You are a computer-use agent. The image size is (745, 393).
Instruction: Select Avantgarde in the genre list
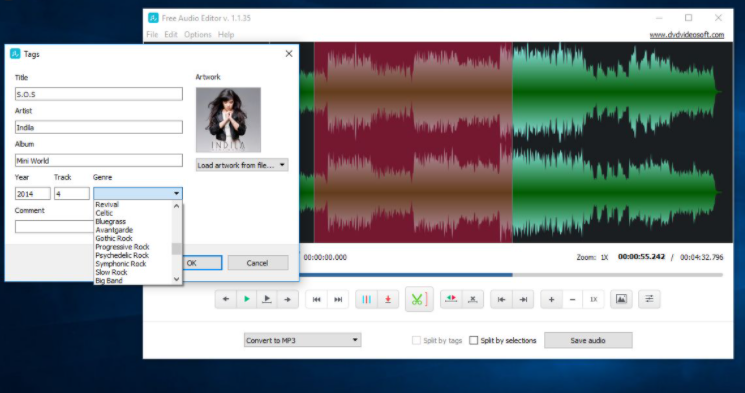coord(133,230)
